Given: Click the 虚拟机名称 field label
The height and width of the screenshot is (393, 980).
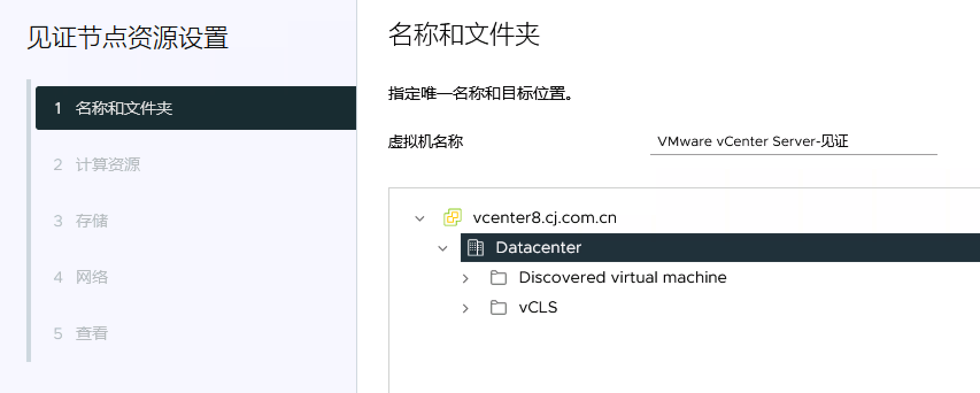Looking at the screenshot, I should tap(426, 141).
